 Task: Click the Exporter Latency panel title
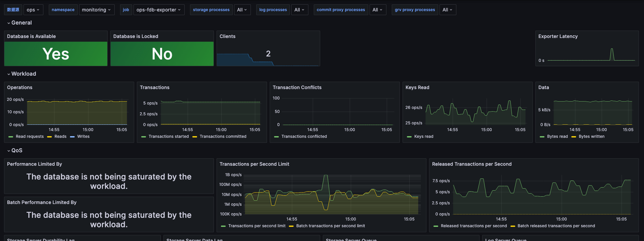point(558,36)
